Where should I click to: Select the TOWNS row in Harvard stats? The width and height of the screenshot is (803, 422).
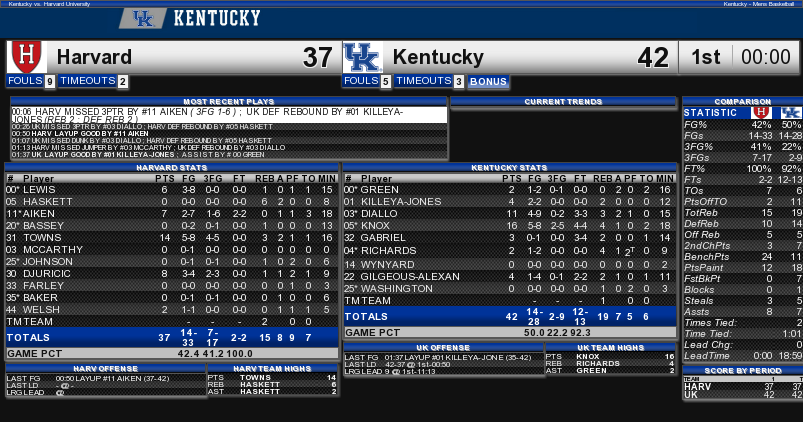[x=172, y=237]
